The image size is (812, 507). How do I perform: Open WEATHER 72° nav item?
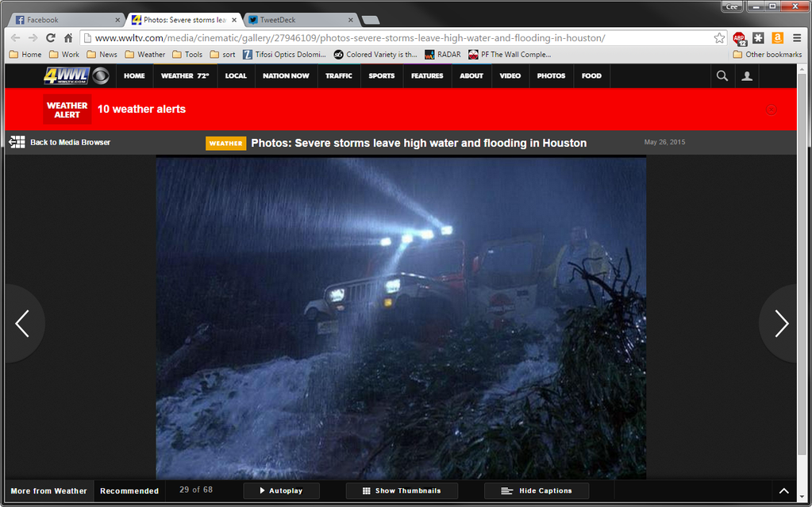click(185, 75)
